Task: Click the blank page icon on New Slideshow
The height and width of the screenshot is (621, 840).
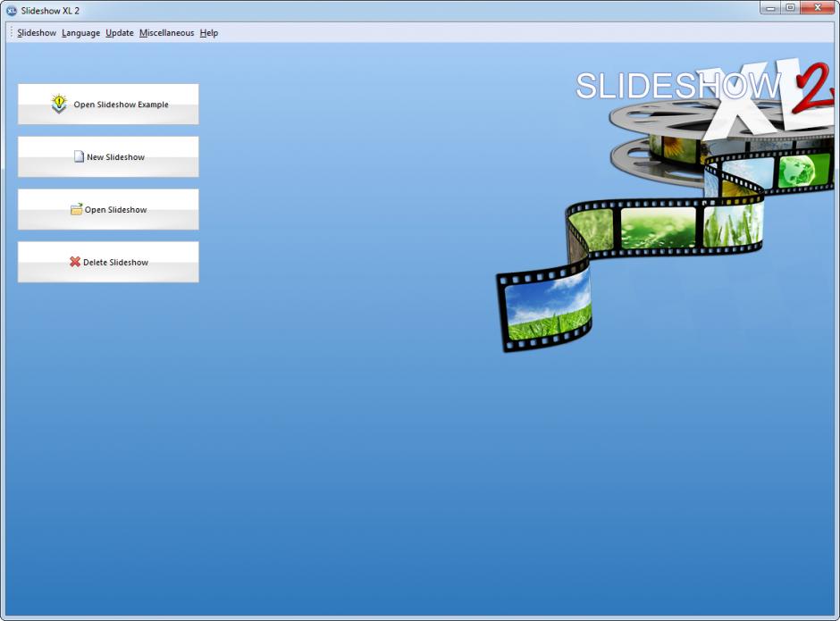Action: pyautogui.click(x=79, y=156)
